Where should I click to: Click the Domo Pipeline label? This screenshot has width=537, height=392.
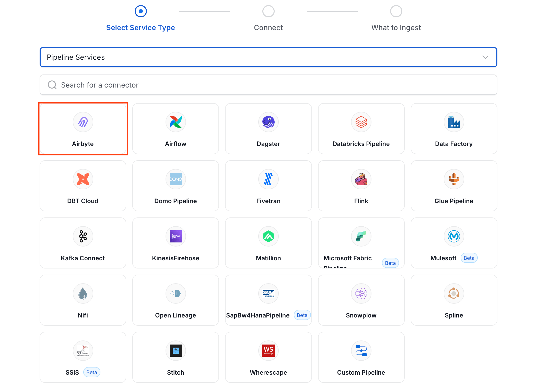176,201
